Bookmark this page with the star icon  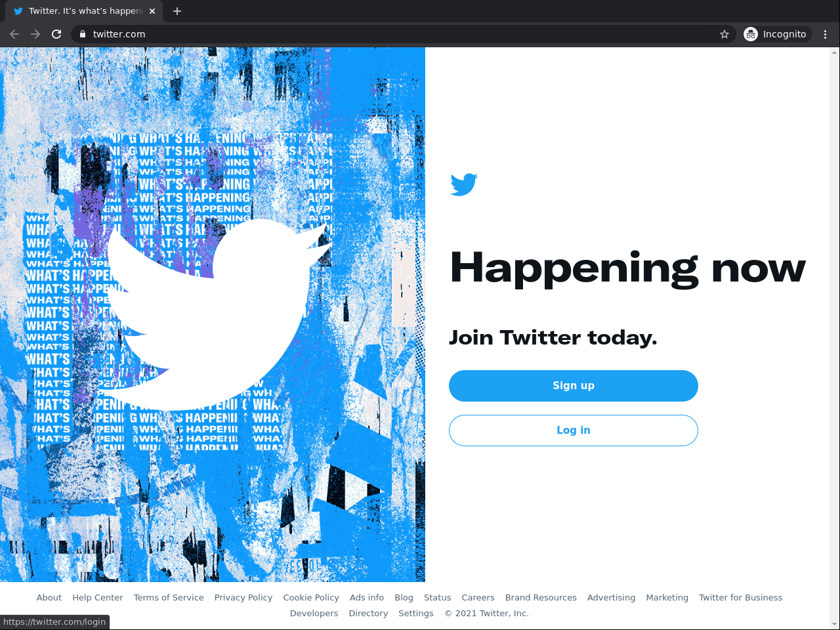click(x=724, y=34)
